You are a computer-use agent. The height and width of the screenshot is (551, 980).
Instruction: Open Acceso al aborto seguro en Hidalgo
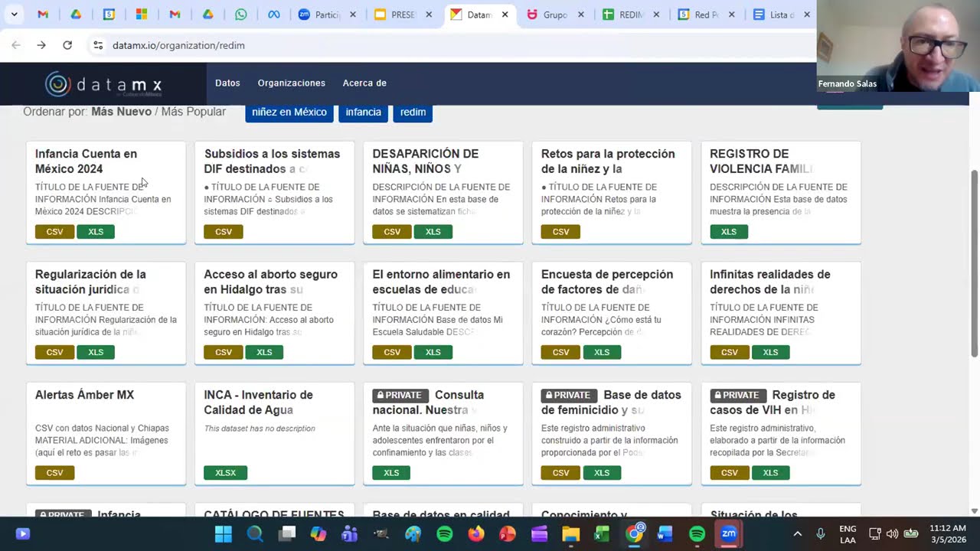tap(270, 282)
